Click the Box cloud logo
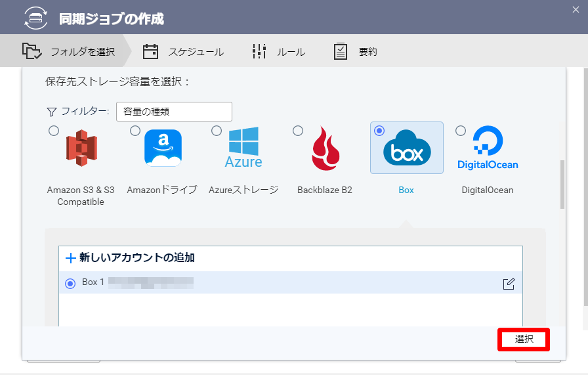The height and width of the screenshot is (375, 588). click(407, 148)
